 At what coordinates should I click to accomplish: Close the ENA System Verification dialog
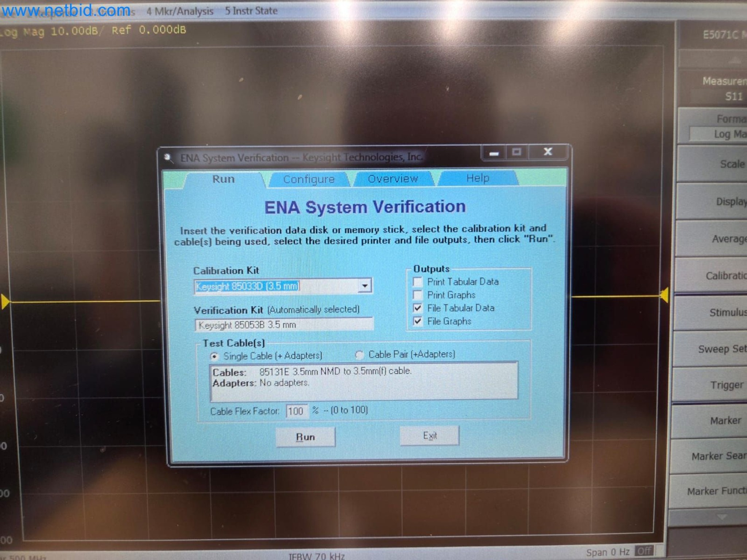[547, 152]
